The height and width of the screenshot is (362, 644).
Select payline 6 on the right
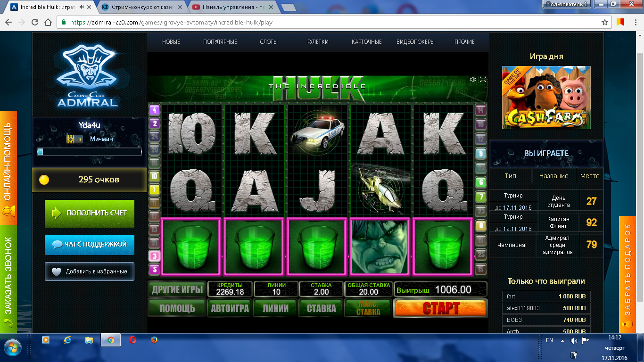pos(480,182)
